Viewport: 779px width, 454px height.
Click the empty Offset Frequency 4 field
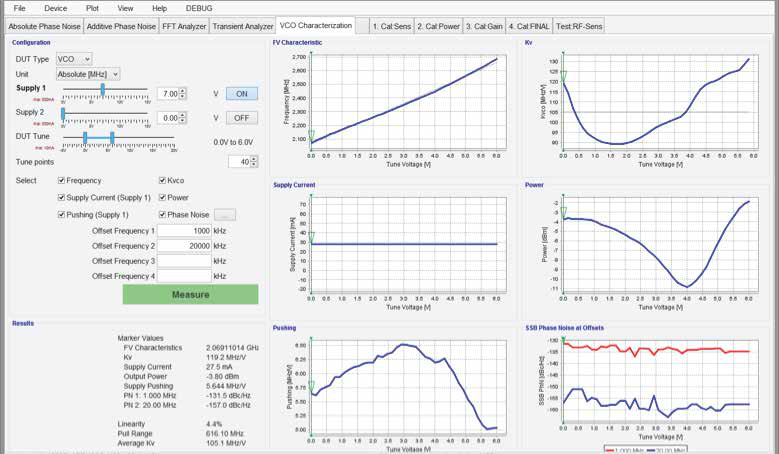click(184, 276)
